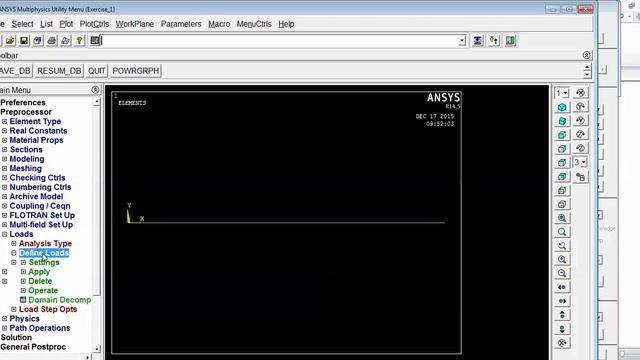Expand the Material Props tree node
This screenshot has height=360, width=640.
[x=4, y=140]
